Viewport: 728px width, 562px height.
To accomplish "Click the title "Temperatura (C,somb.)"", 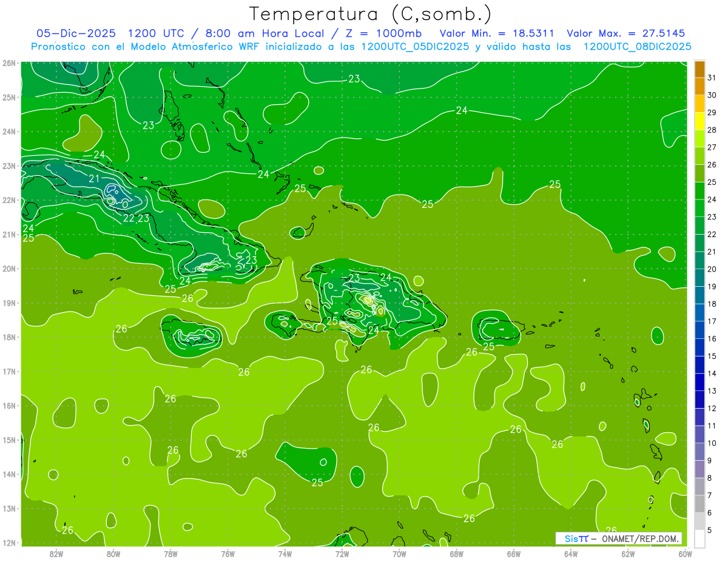I will (370, 15).
